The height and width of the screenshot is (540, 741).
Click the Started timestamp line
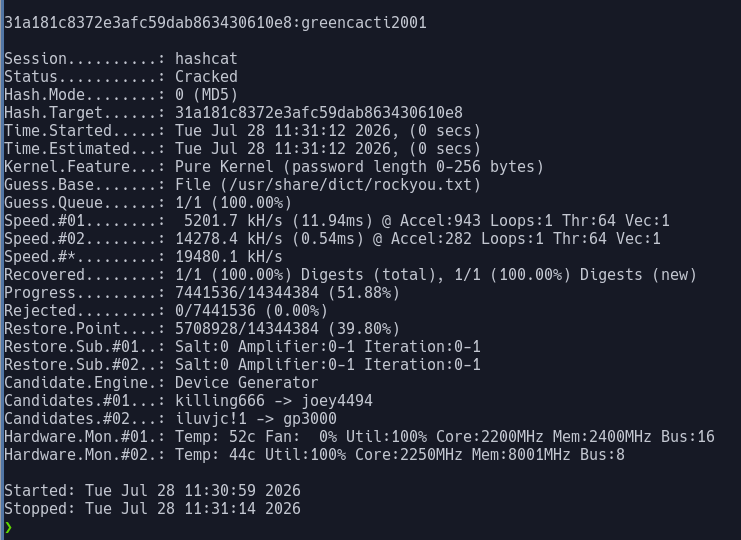click(153, 490)
